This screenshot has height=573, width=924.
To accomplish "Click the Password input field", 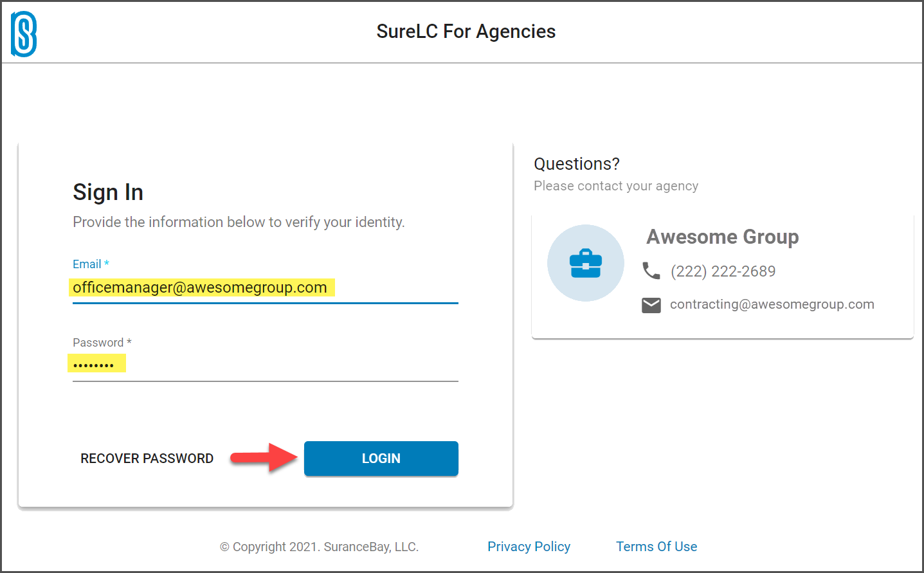I will coord(266,365).
